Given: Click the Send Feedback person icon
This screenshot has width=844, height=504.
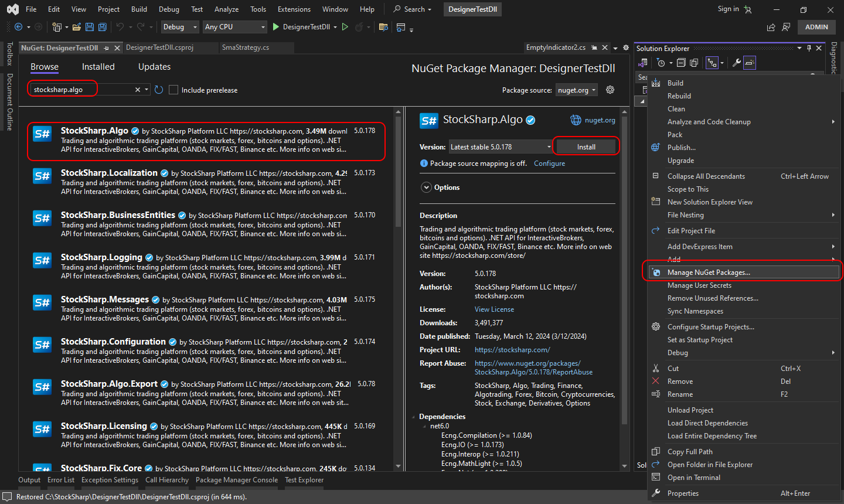Looking at the screenshot, I should [786, 27].
